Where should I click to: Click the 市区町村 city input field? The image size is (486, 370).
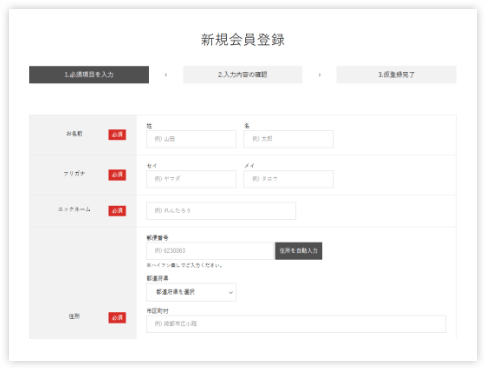coord(296,324)
